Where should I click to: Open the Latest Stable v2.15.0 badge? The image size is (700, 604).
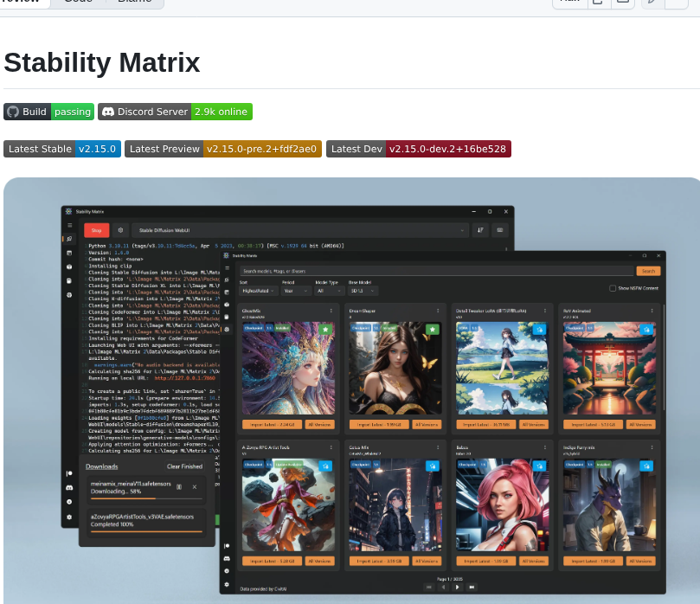(x=62, y=149)
